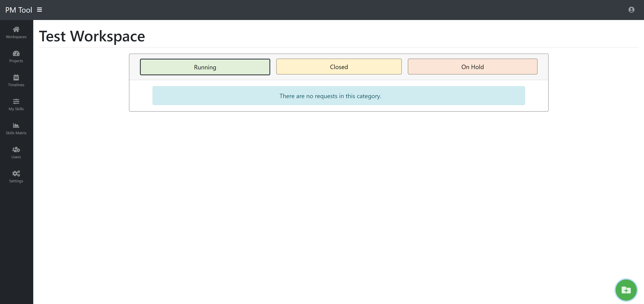
Task: Go to Projects via dashboard icon
Action: [x=16, y=54]
